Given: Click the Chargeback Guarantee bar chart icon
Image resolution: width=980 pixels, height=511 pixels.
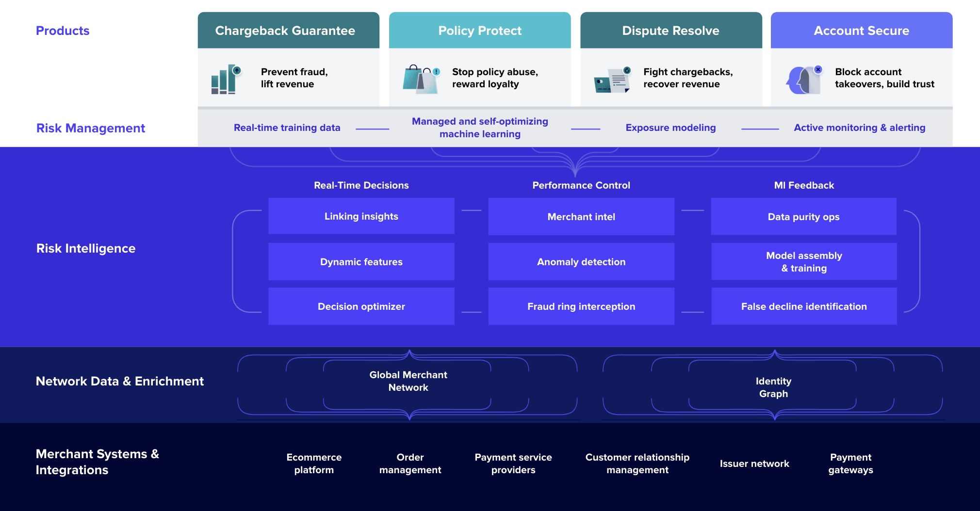Looking at the screenshot, I should click(226, 79).
